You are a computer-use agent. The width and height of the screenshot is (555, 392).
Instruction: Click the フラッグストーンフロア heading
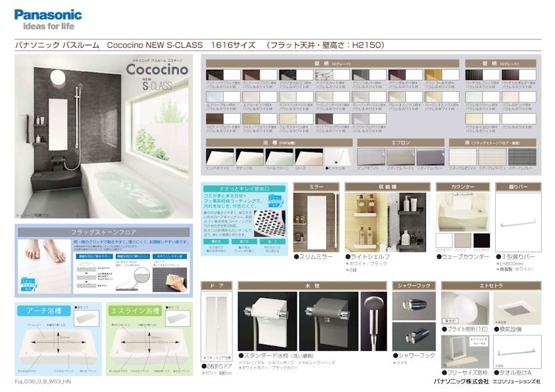[x=104, y=232]
